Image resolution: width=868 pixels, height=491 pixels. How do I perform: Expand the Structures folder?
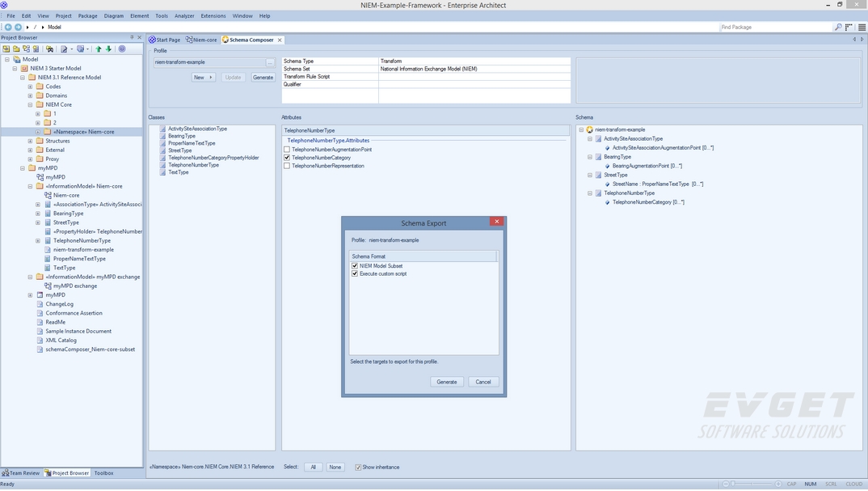coord(31,141)
